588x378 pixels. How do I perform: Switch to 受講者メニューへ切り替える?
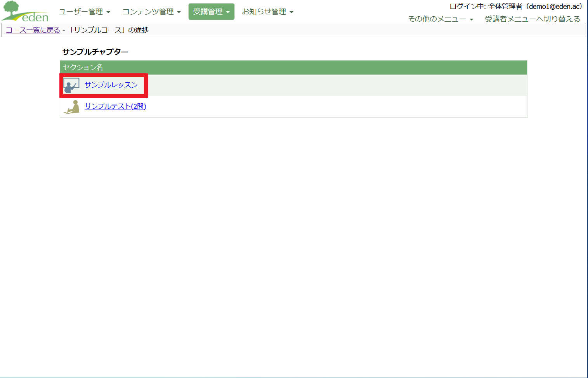[x=532, y=19]
